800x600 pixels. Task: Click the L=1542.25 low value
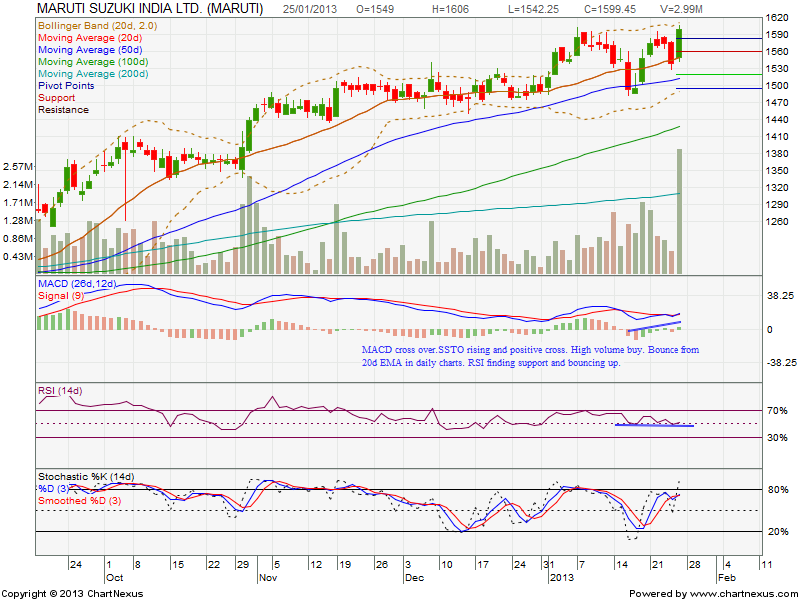pyautogui.click(x=533, y=9)
